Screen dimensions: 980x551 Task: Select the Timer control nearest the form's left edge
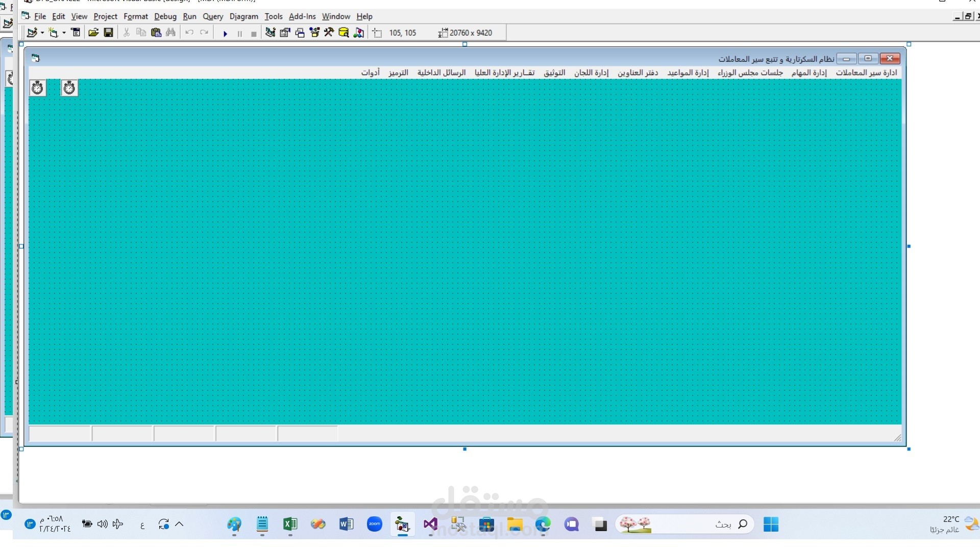[38, 88]
